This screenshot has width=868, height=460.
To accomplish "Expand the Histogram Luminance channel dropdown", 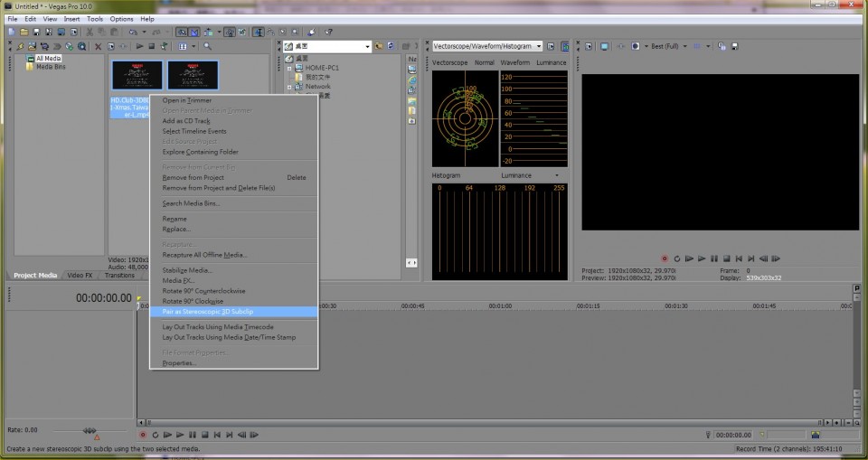I will [x=557, y=175].
